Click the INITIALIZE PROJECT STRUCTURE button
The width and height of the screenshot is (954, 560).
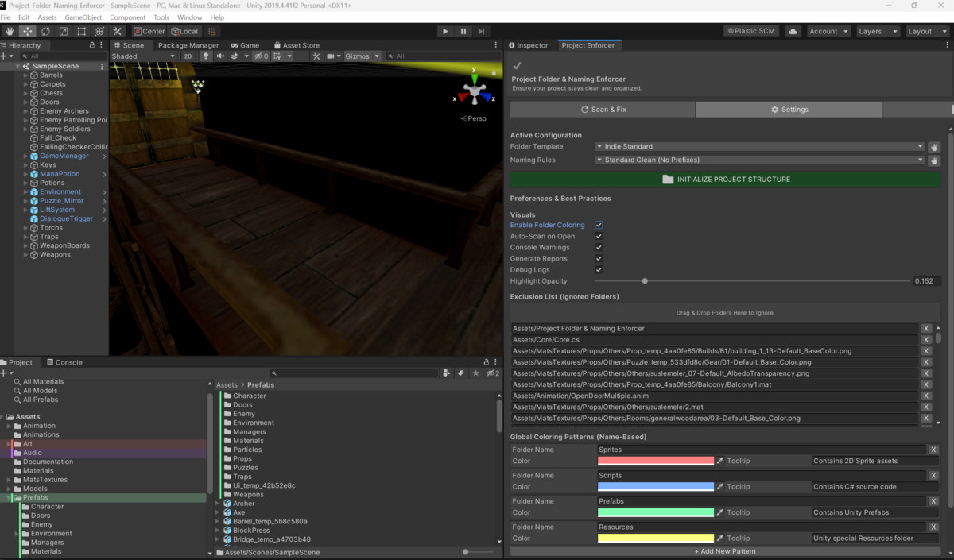pos(723,179)
